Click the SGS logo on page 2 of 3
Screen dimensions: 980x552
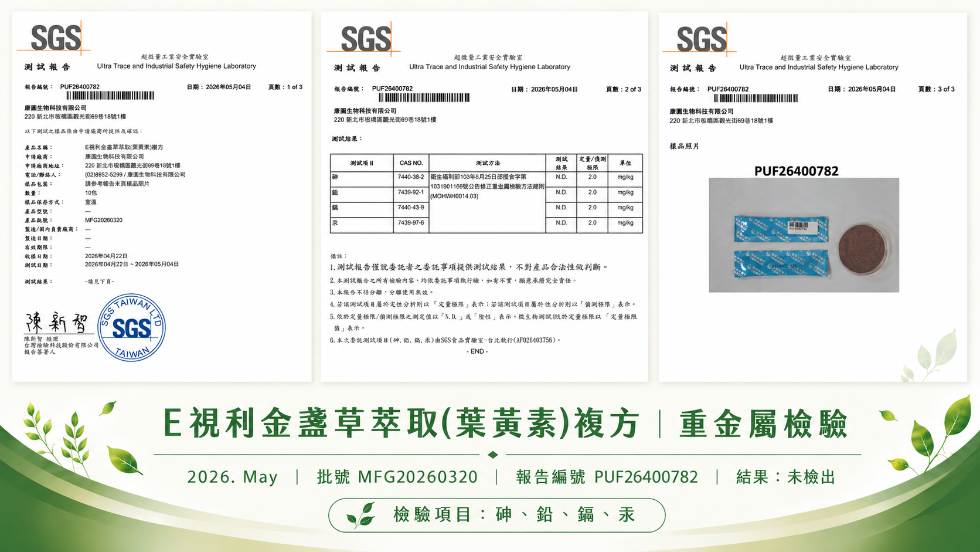(365, 39)
